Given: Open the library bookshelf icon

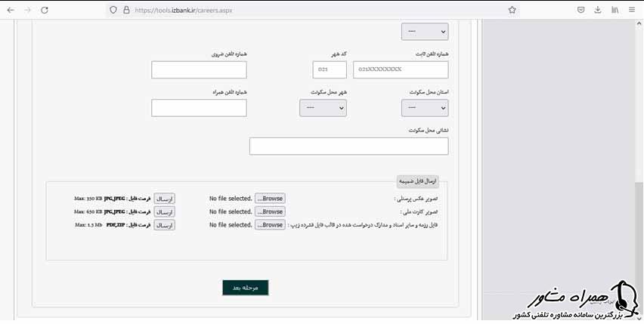Looking at the screenshot, I should 615,10.
